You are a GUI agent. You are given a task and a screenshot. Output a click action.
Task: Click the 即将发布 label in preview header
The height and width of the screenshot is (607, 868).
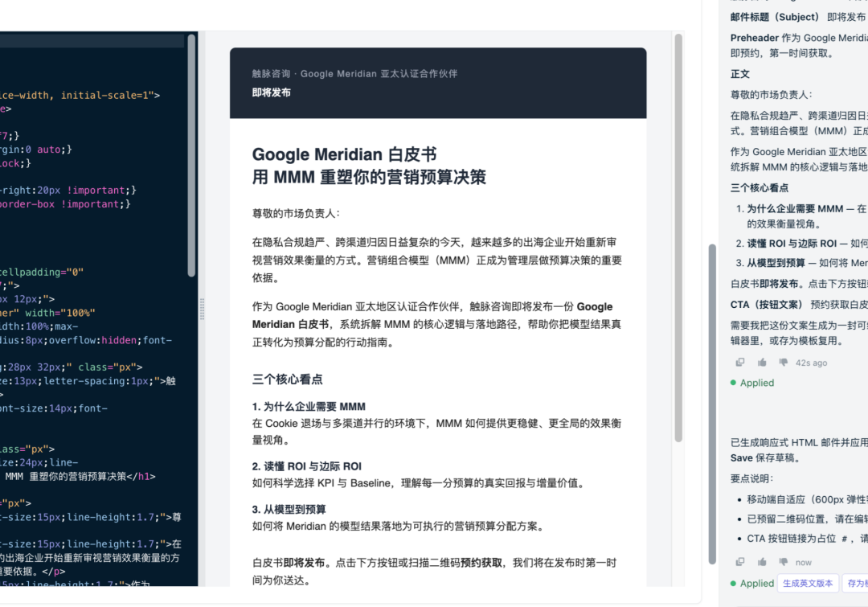[x=272, y=92]
